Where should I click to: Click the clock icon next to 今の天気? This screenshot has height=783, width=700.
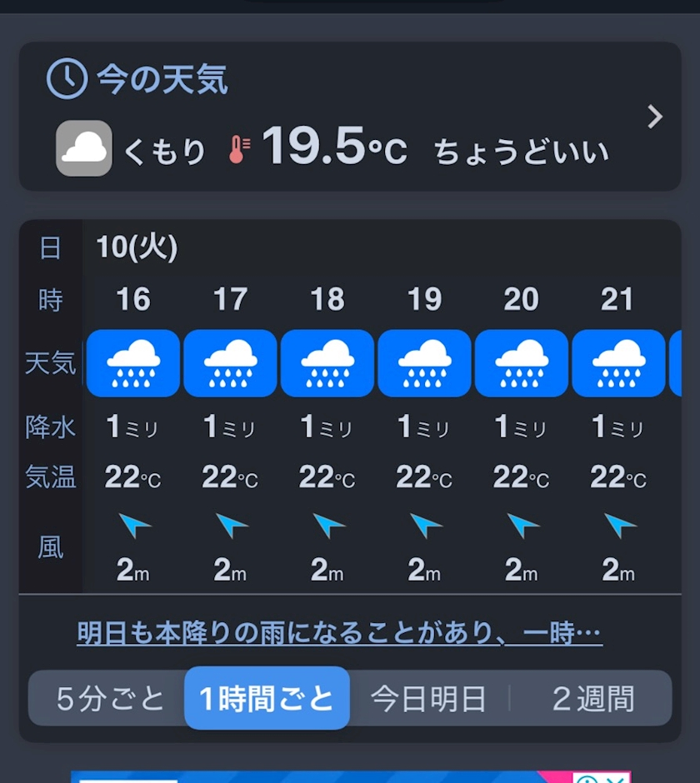coord(67,80)
